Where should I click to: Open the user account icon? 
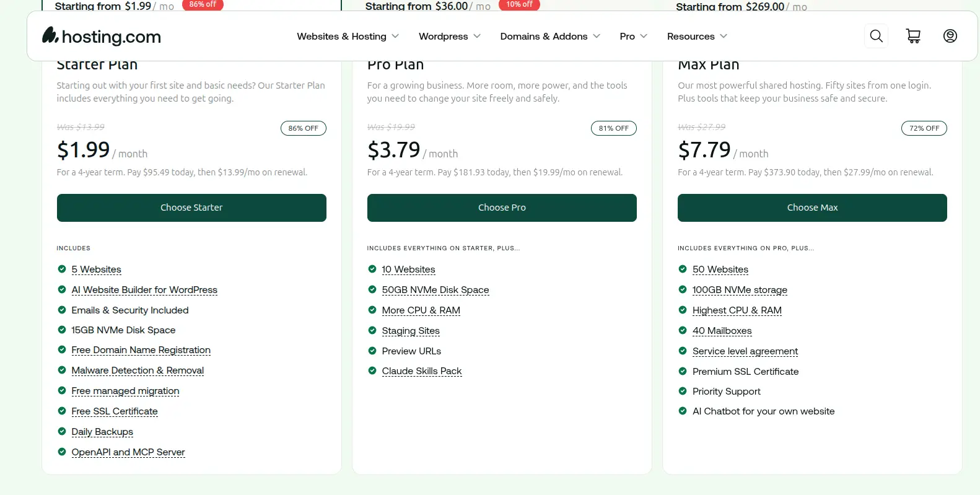pos(950,36)
